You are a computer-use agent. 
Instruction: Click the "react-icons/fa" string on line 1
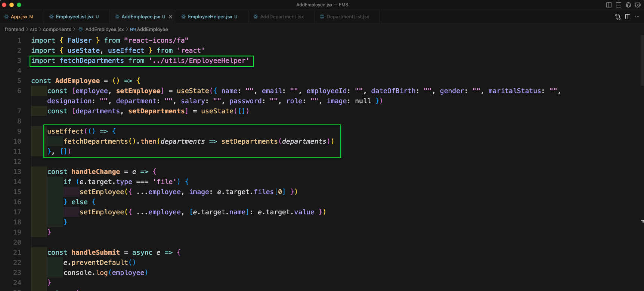pyautogui.click(x=157, y=40)
